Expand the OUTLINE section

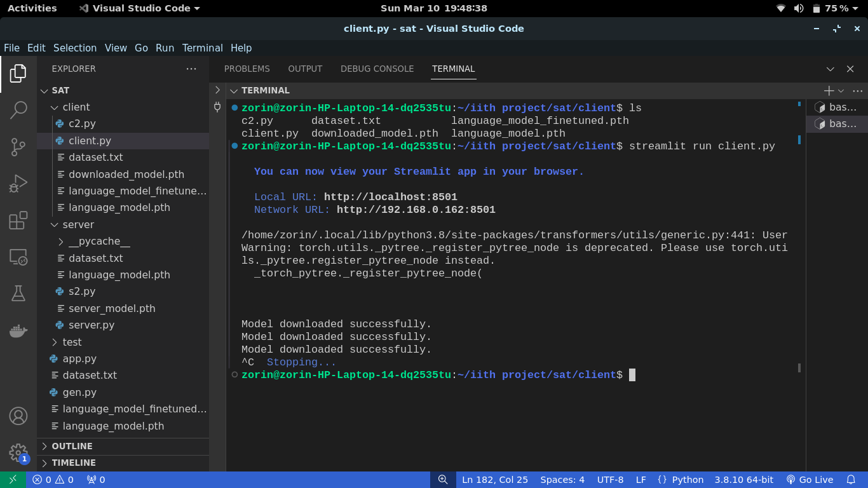[123, 446]
